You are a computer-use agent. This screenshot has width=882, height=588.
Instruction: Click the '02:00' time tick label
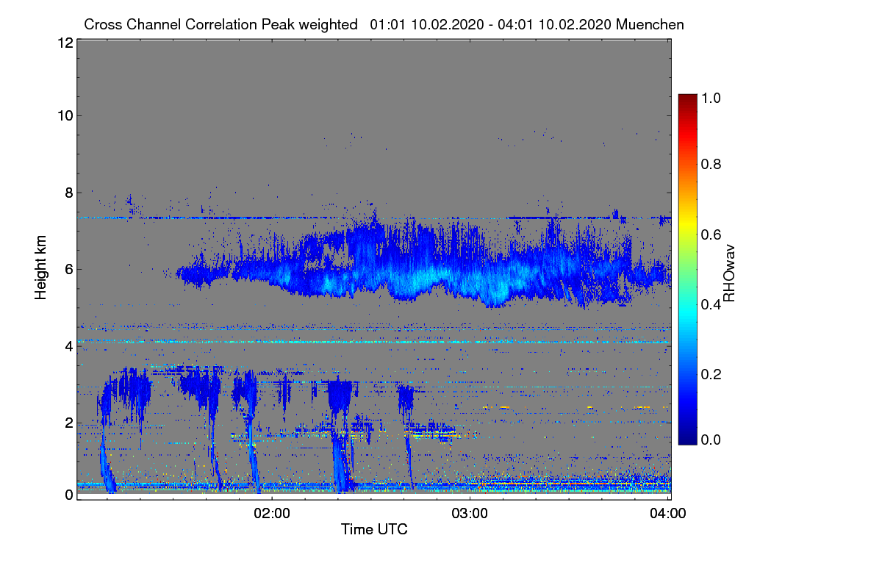tap(272, 513)
